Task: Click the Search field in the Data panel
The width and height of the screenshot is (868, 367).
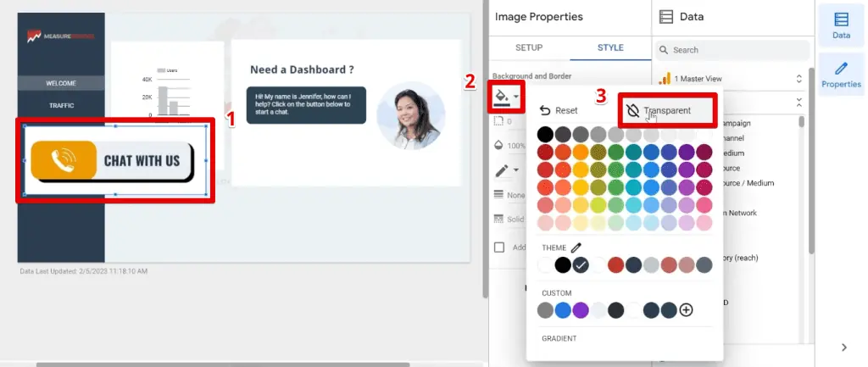Action: tap(732, 50)
